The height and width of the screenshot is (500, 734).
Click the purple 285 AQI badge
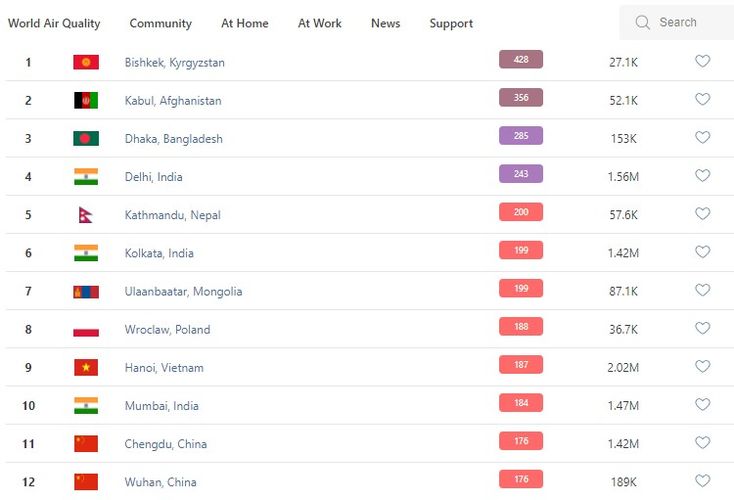520,135
